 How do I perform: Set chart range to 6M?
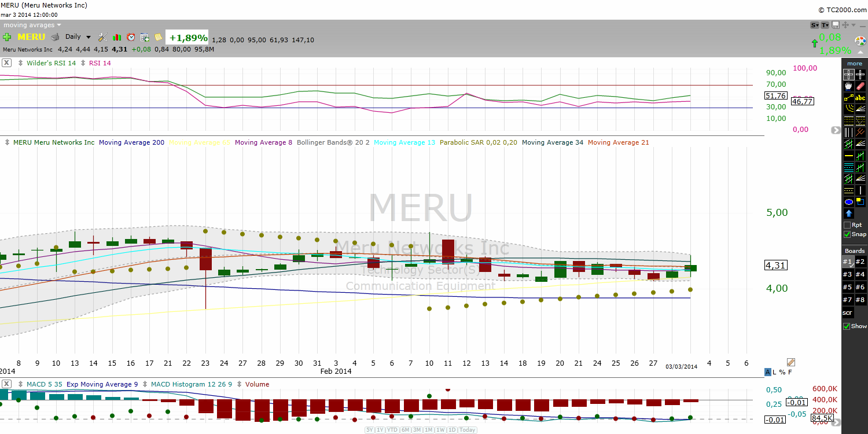click(405, 430)
